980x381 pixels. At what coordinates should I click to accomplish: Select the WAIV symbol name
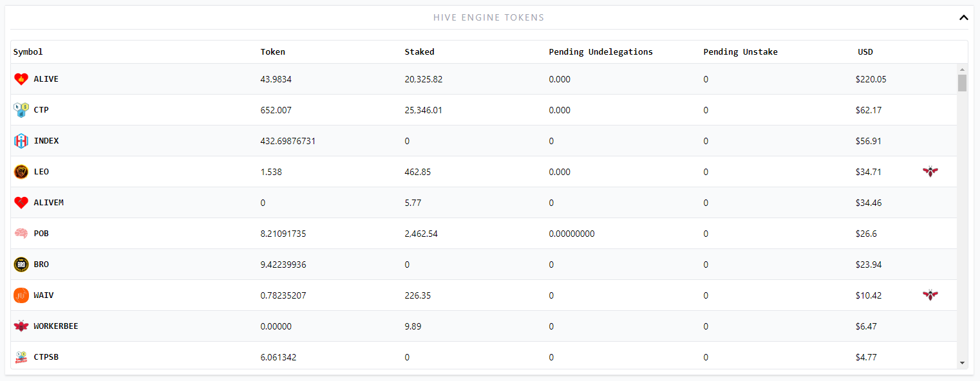tap(44, 295)
